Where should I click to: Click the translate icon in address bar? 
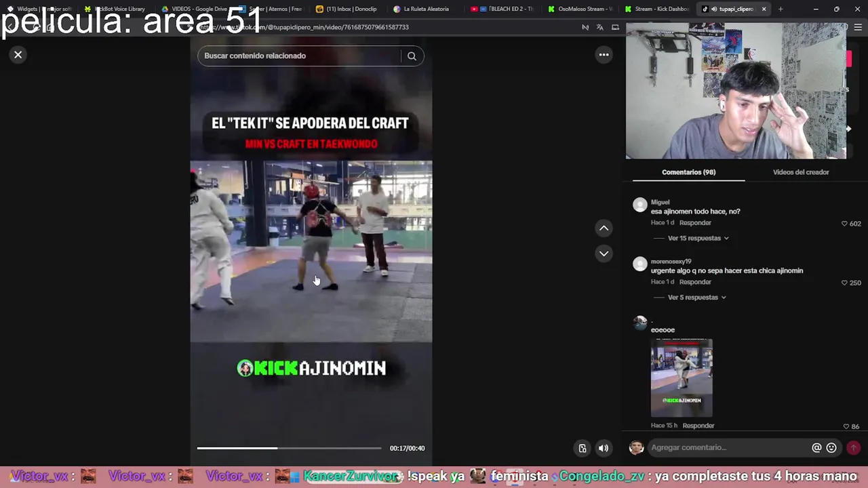point(599,27)
